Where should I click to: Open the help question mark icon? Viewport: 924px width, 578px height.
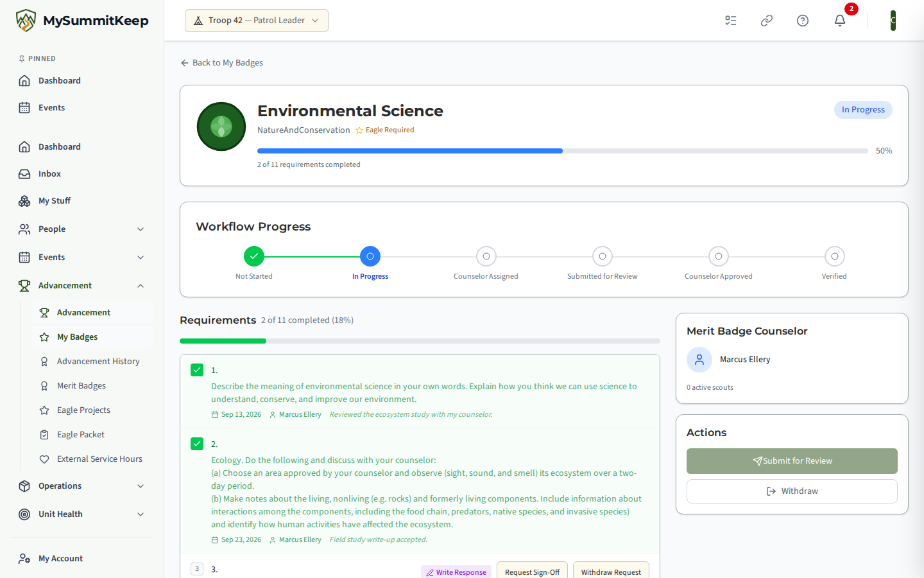[x=803, y=21]
